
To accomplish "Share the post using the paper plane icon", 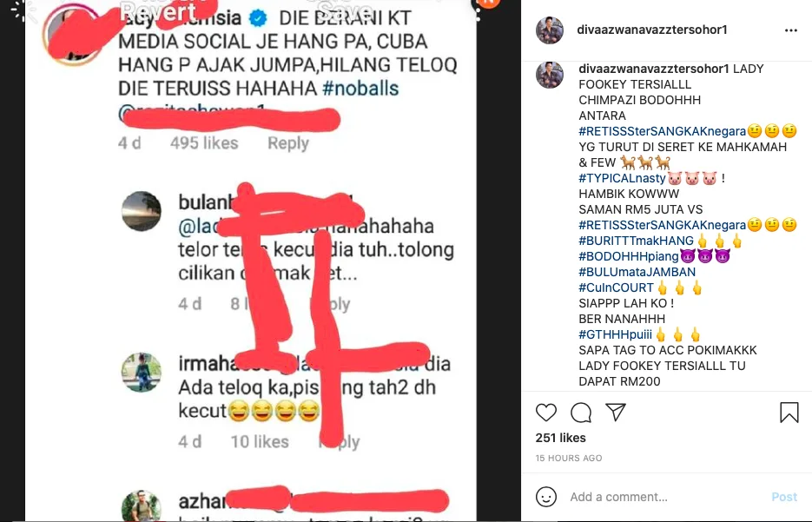I will coord(616,413).
